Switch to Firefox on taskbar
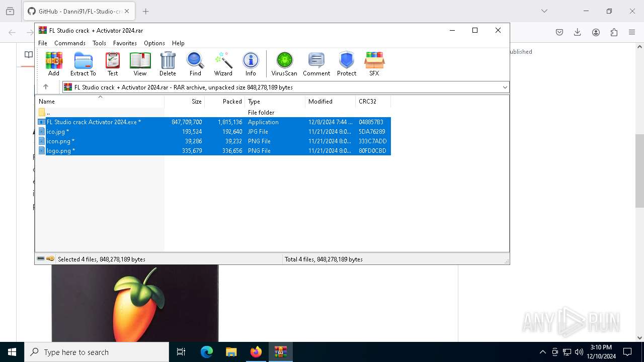This screenshot has width=644, height=362. click(256, 352)
